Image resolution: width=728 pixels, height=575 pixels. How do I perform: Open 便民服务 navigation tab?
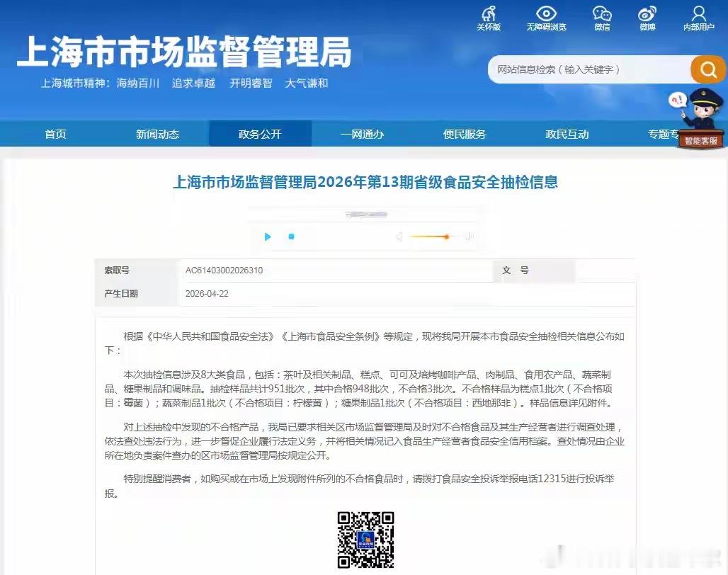tap(465, 134)
